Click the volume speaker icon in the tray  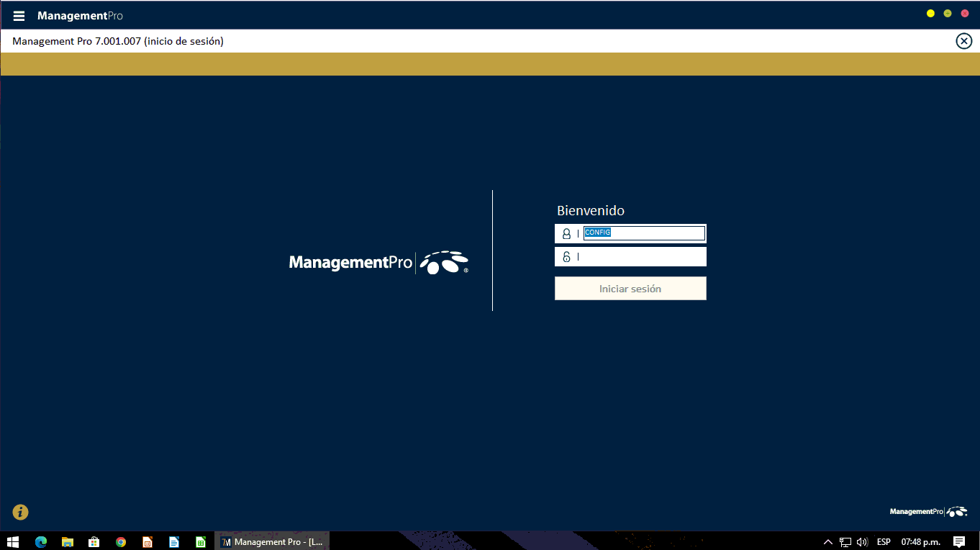862,541
